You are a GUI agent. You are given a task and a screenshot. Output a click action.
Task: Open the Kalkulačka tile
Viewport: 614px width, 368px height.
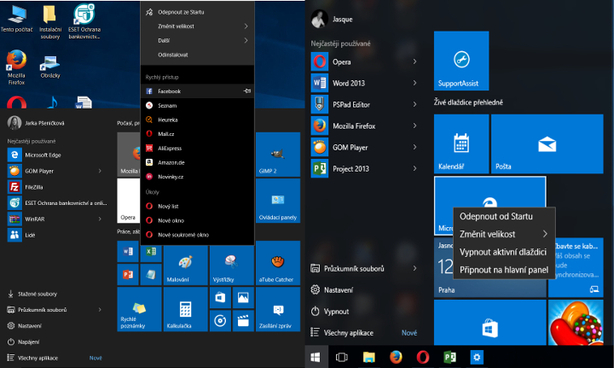(x=186, y=309)
